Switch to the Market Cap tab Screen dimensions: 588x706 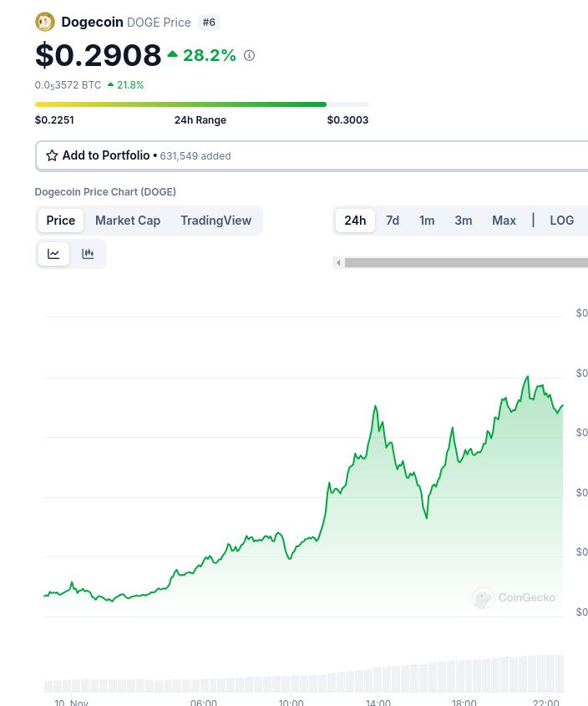(x=128, y=221)
